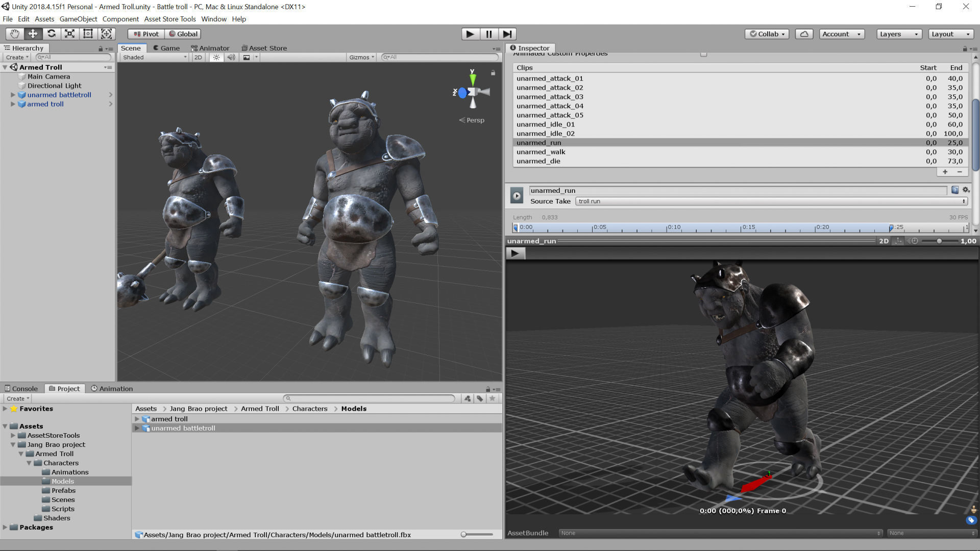
Task: Toggle scene effects image icon
Action: [x=247, y=57]
